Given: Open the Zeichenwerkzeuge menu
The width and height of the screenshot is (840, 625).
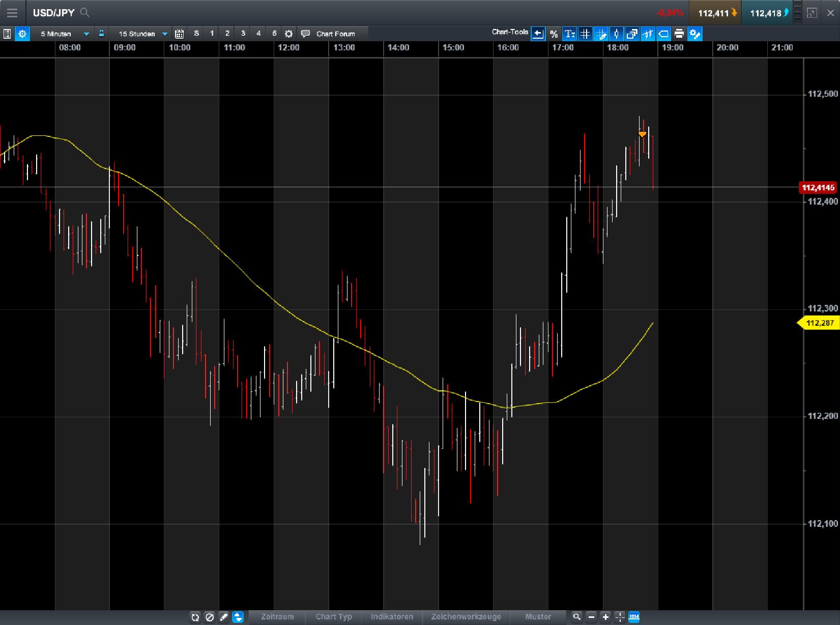Looking at the screenshot, I should (x=465, y=616).
